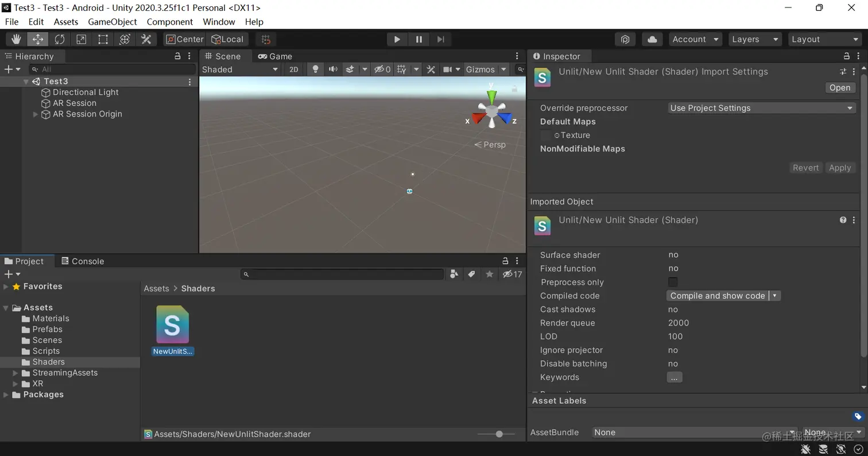Click the Step frame button
The image size is (868, 456).
(441, 39)
